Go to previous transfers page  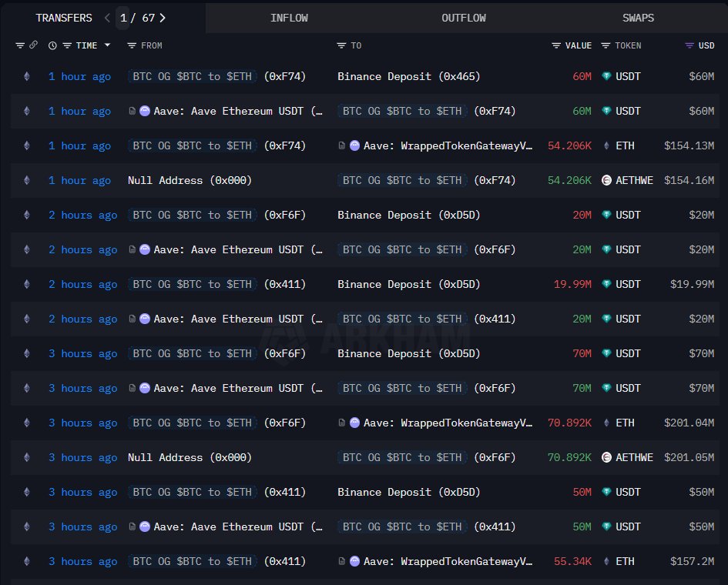(x=107, y=18)
